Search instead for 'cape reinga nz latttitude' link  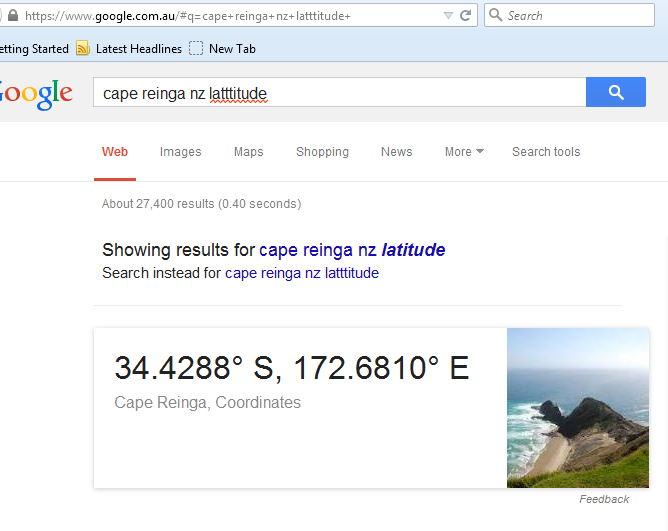[302, 273]
